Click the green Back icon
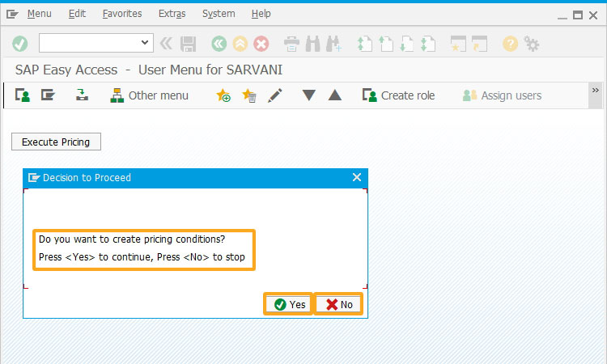This screenshot has width=607, height=364. (219, 44)
